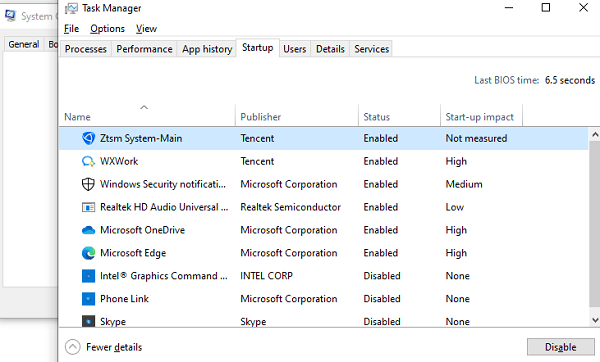Click the System Configuration window icon

(10, 16)
